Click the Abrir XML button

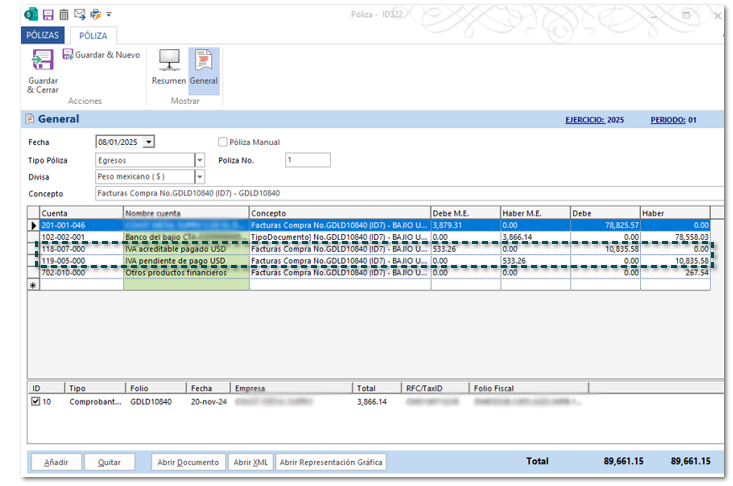coord(250,463)
